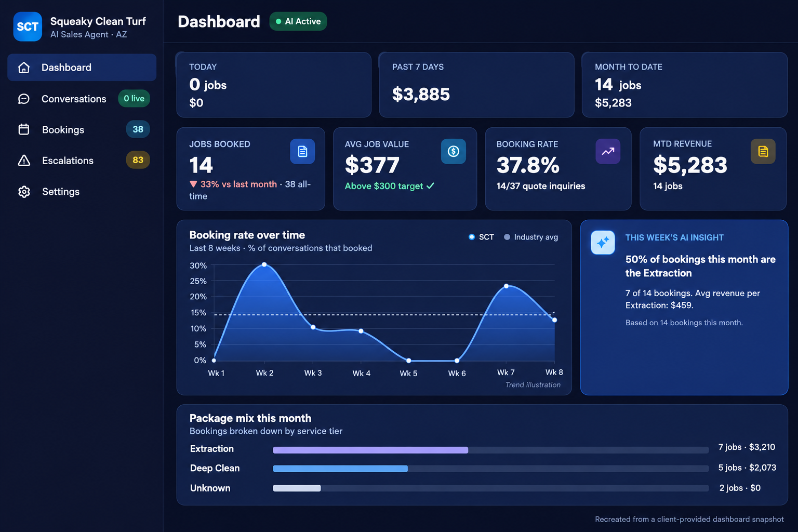This screenshot has height=532, width=798.
Task: Open the Escalations section
Action: coord(82,161)
